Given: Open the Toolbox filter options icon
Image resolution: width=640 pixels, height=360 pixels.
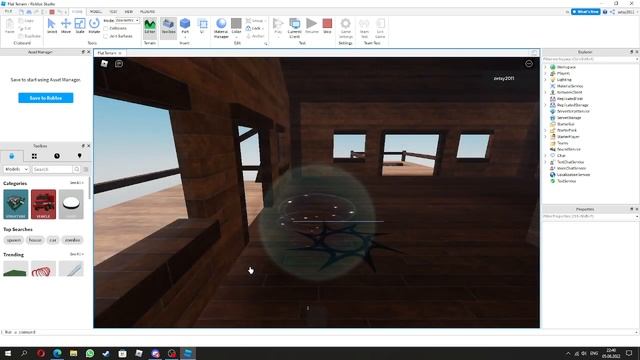Looking at the screenshot, I should (x=86, y=169).
